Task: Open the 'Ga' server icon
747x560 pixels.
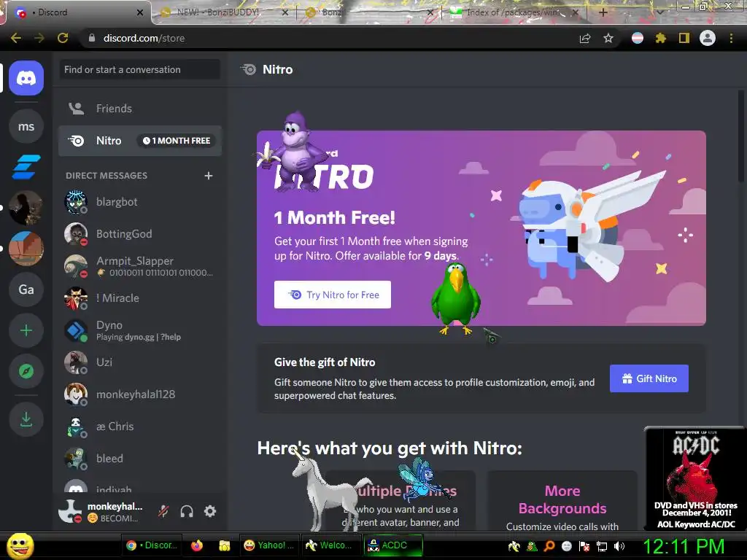Action: [x=26, y=289]
